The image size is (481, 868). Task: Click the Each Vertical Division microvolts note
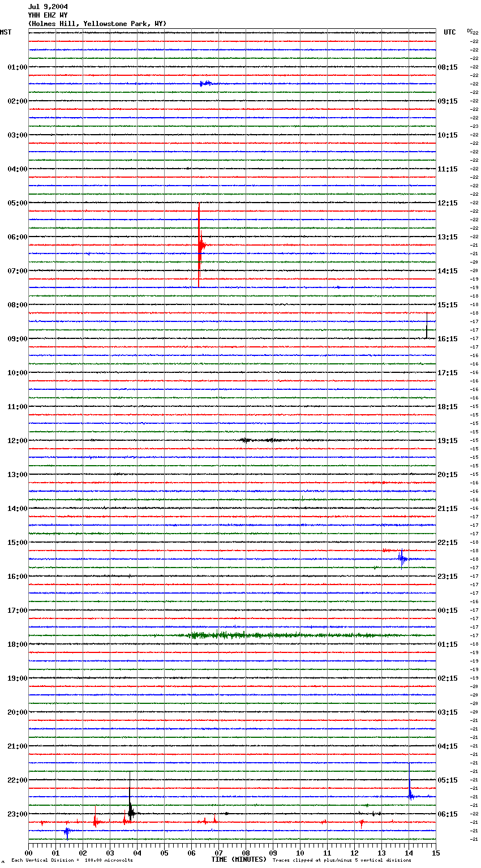[x=72, y=861]
